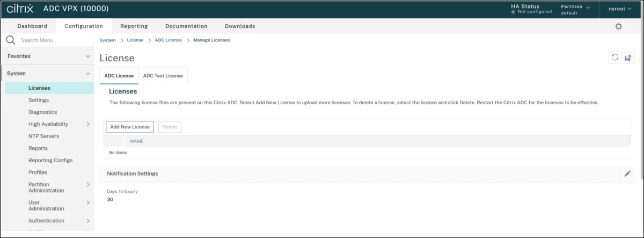Click the refresh icon next to License heading
Viewport: 644px width, 238px height.
pyautogui.click(x=615, y=57)
